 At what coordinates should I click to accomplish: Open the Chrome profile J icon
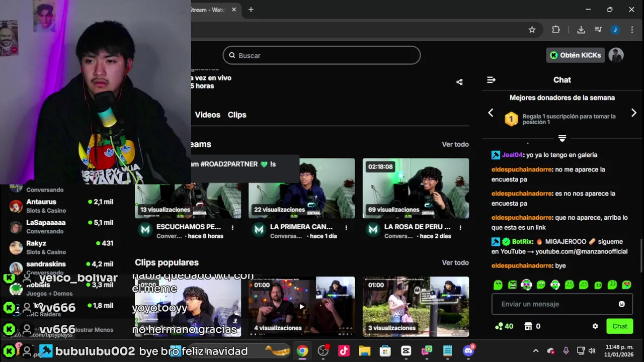(x=615, y=30)
